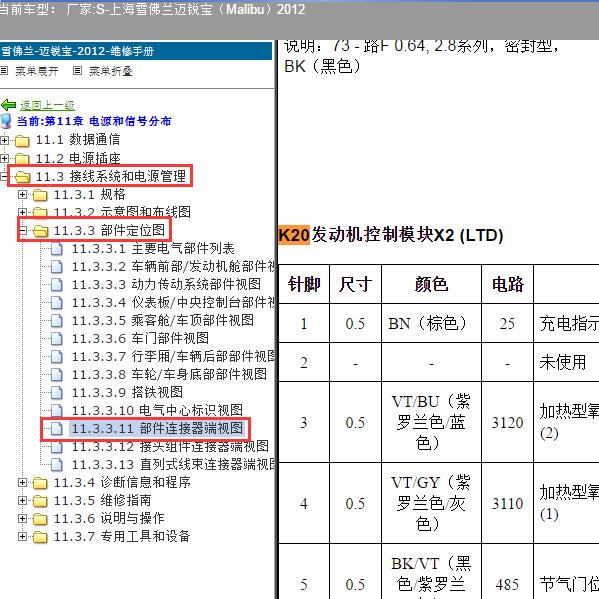
Task: Expand 11.3.2 示意图和布线图 folder
Action: [23, 212]
